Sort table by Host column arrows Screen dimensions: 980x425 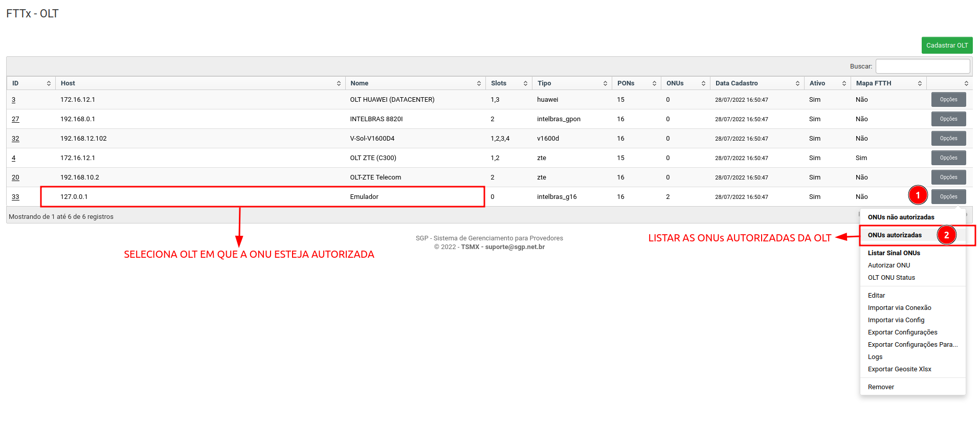coord(339,83)
